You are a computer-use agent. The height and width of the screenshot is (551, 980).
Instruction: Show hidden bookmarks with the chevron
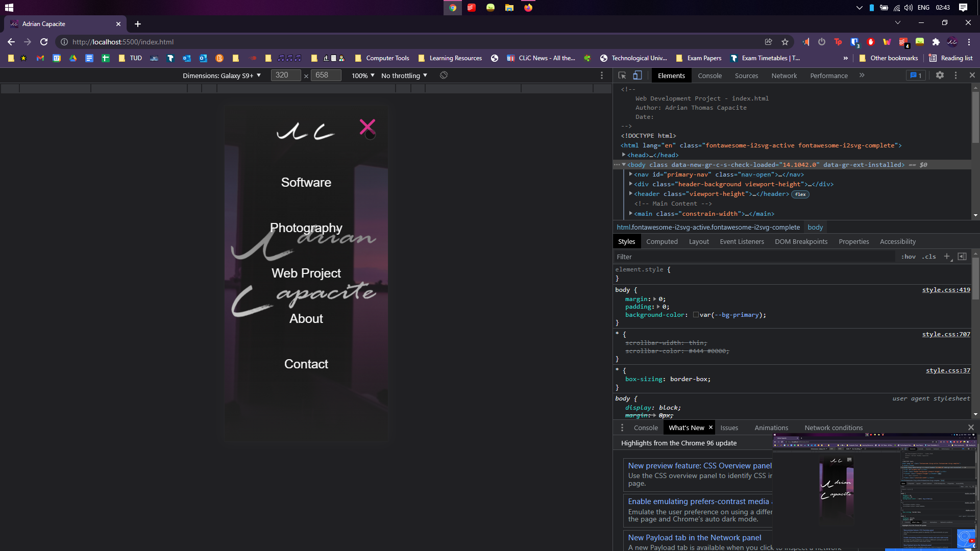click(x=846, y=58)
